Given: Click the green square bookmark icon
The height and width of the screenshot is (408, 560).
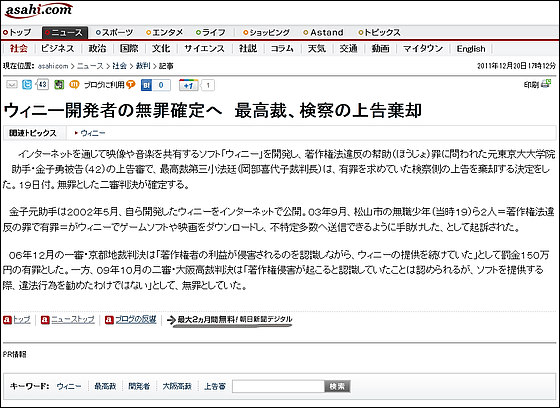Looking at the screenshot, I should tap(59, 85).
